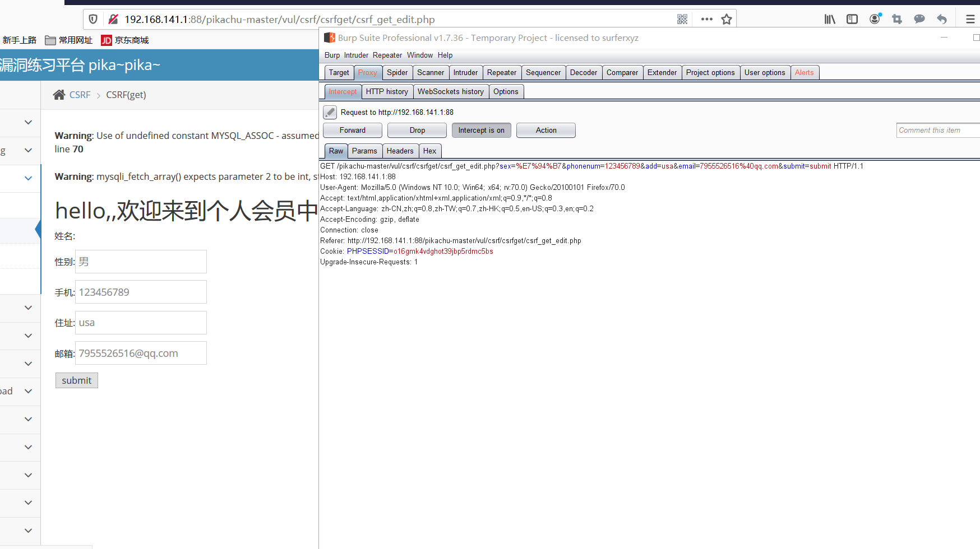
Task: Click the 性别 input field
Action: click(x=141, y=262)
